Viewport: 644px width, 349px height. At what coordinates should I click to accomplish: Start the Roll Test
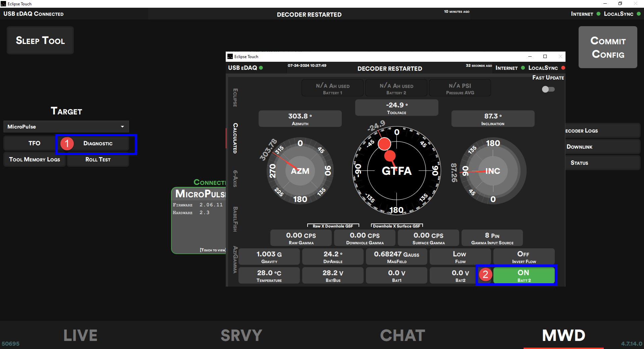coord(98,159)
